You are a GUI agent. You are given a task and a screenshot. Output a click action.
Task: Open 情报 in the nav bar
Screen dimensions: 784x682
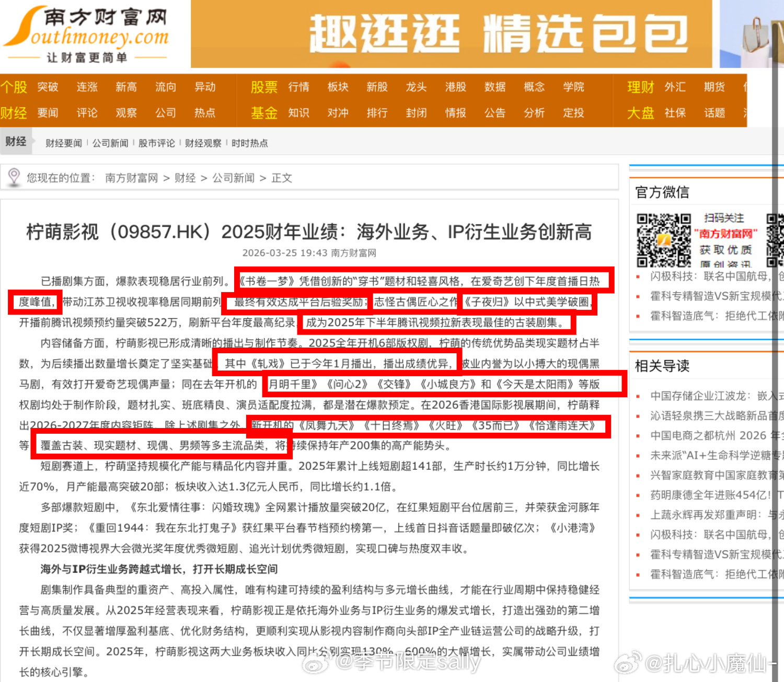pyautogui.click(x=455, y=112)
